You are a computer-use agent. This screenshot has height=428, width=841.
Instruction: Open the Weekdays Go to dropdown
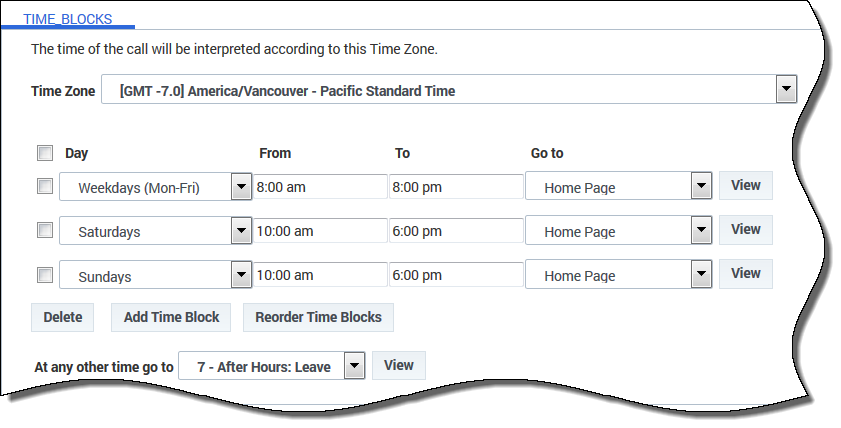(x=701, y=187)
